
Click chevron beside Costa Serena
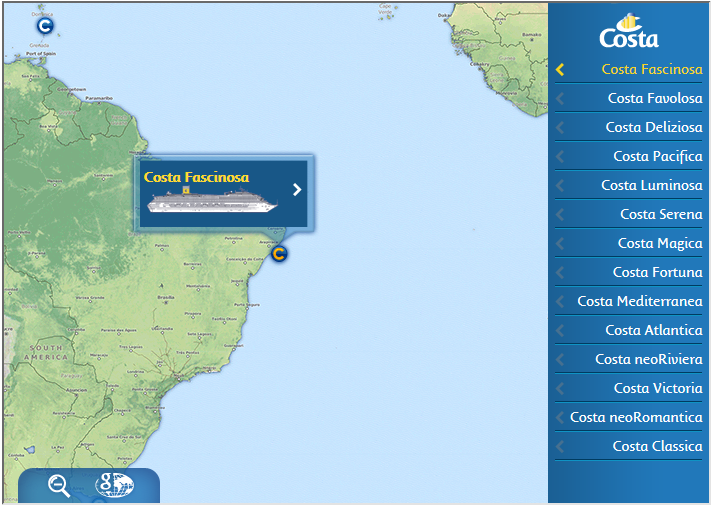click(560, 214)
